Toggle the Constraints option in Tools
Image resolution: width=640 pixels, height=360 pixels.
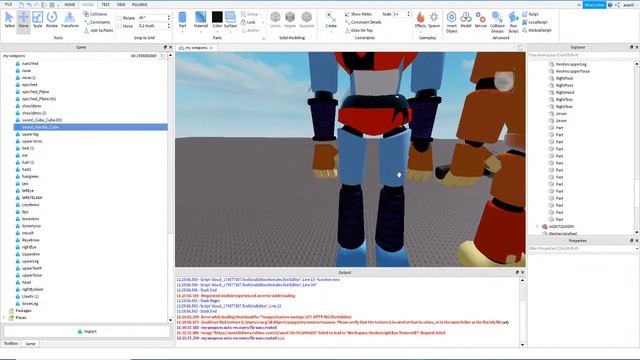coord(97,22)
